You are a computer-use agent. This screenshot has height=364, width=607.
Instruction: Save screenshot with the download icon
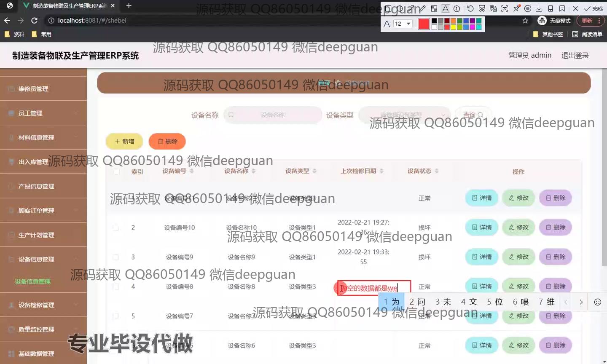click(x=539, y=8)
